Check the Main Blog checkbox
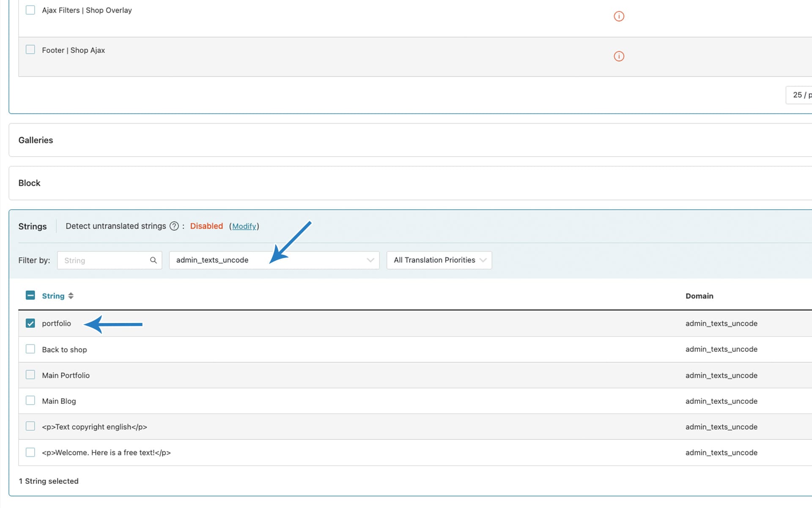The width and height of the screenshot is (812, 508). click(x=30, y=400)
